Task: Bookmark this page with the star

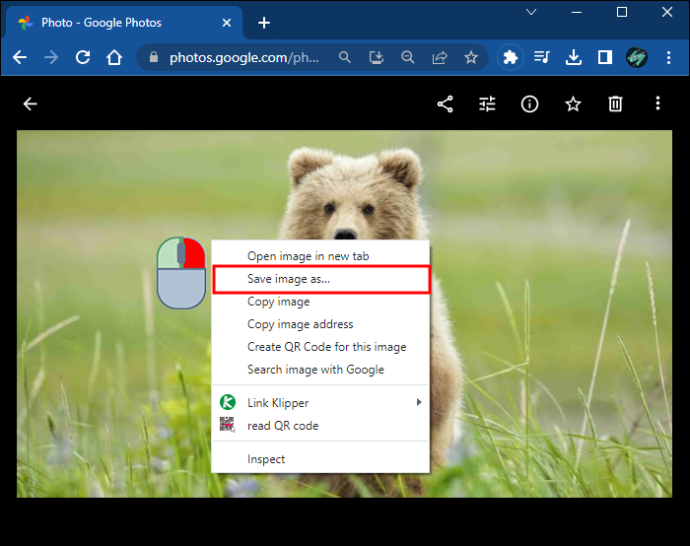Action: click(x=471, y=57)
